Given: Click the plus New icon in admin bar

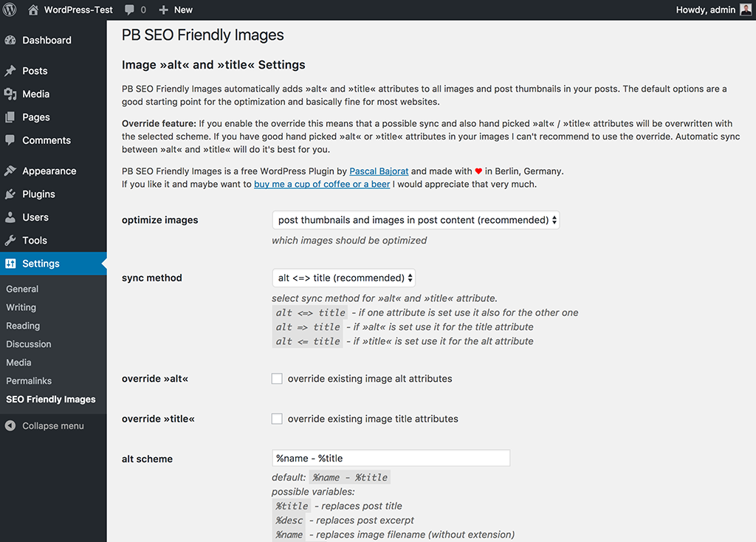Looking at the screenshot, I should 164,10.
